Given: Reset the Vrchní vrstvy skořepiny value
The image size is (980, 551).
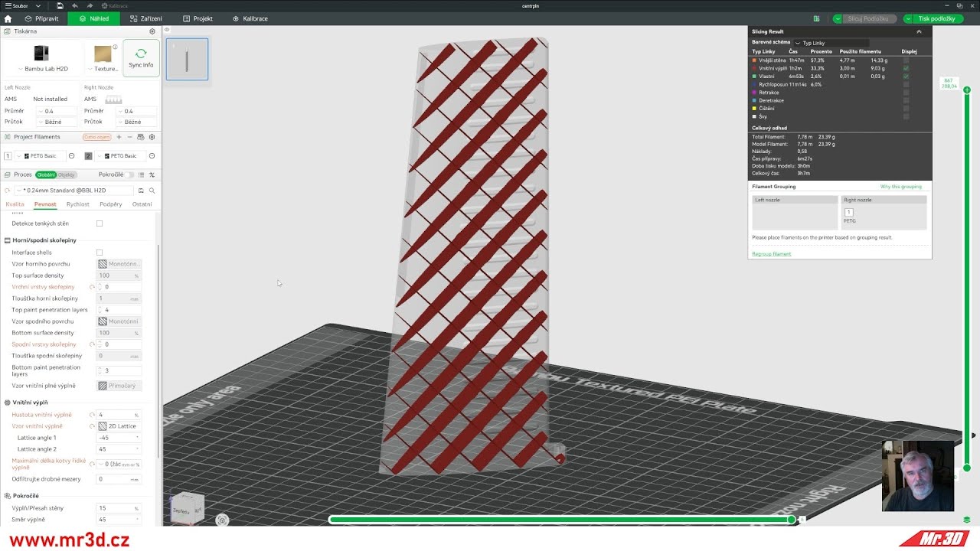Looking at the screenshot, I should [92, 287].
